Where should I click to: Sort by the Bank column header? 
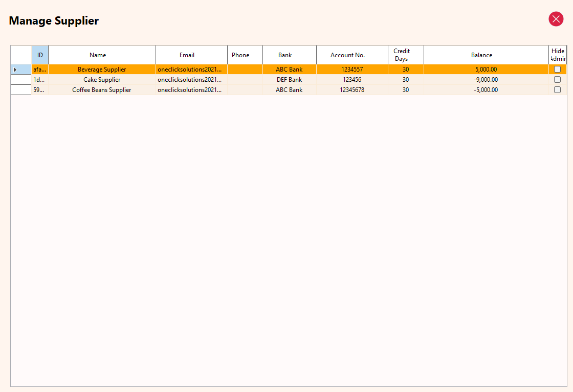tap(290, 55)
